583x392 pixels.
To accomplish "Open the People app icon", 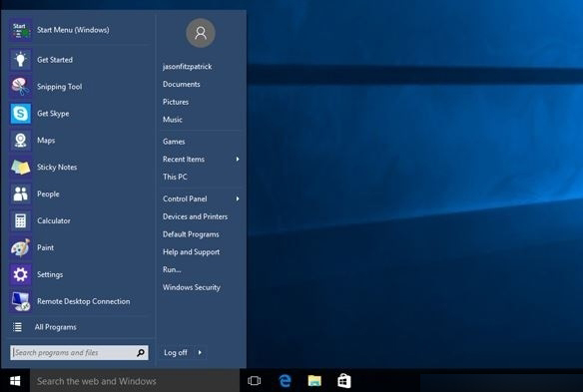I will pyautogui.click(x=20, y=194).
